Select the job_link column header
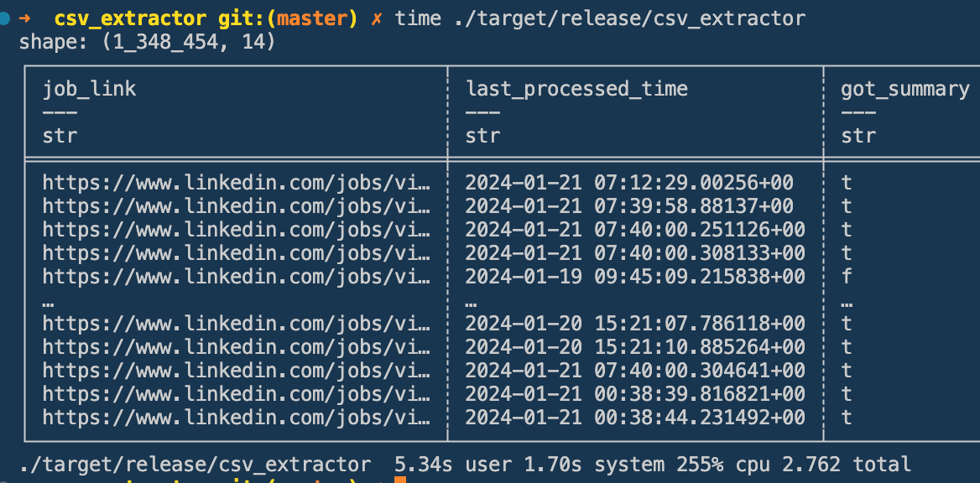 [x=89, y=88]
